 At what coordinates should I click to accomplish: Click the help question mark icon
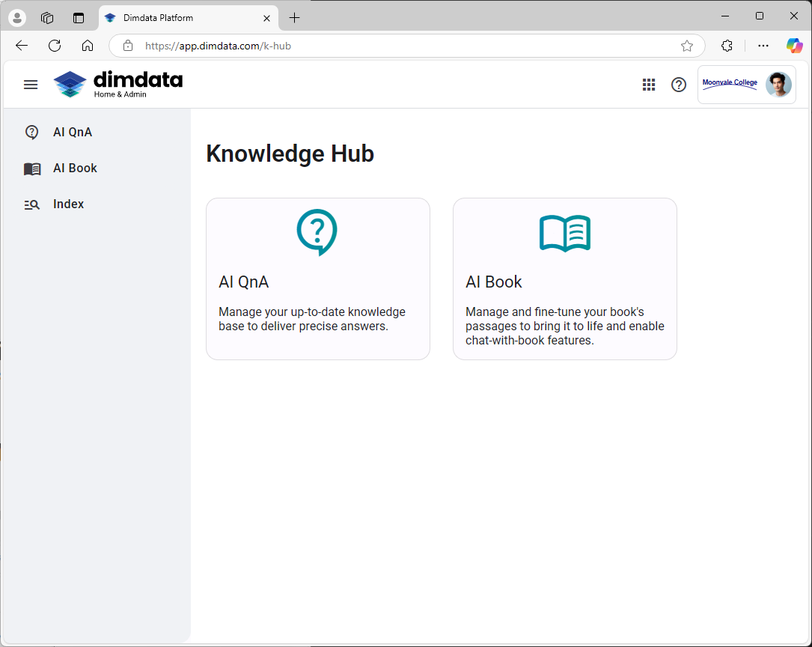[x=679, y=85]
